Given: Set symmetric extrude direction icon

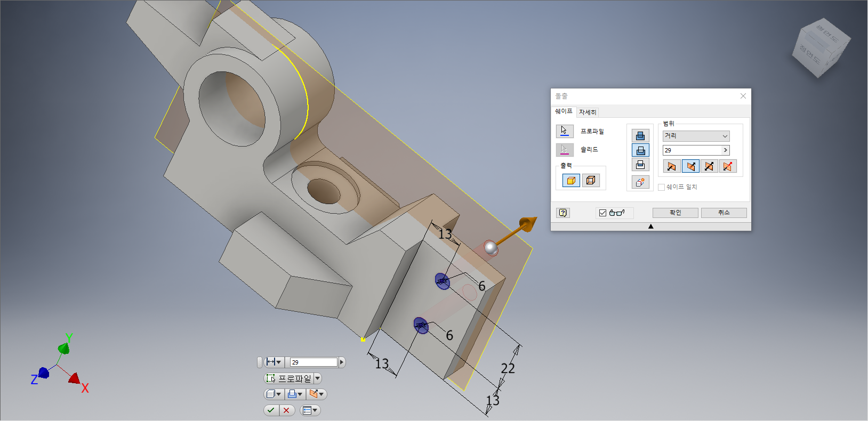Looking at the screenshot, I should click(x=709, y=166).
